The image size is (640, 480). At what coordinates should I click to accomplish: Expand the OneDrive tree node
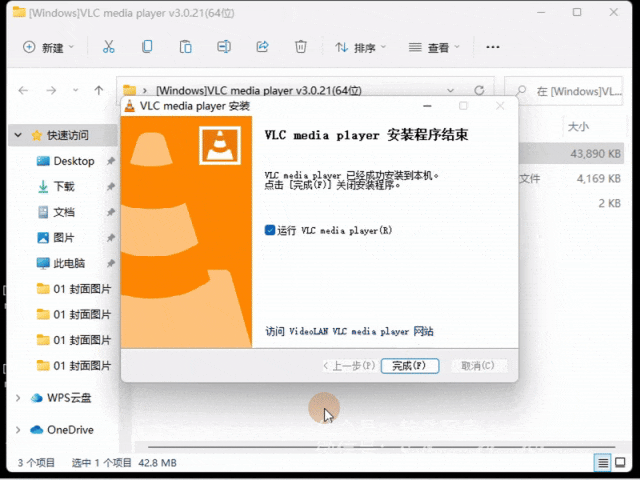pyautogui.click(x=18, y=430)
